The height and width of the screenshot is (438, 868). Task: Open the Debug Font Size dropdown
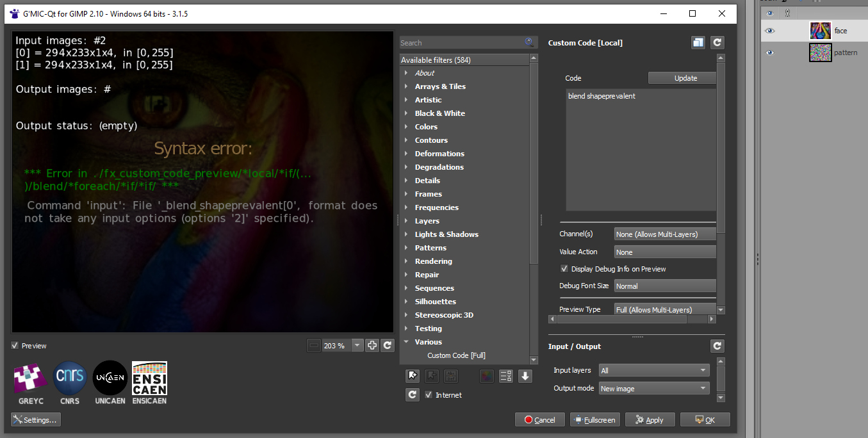click(x=664, y=286)
